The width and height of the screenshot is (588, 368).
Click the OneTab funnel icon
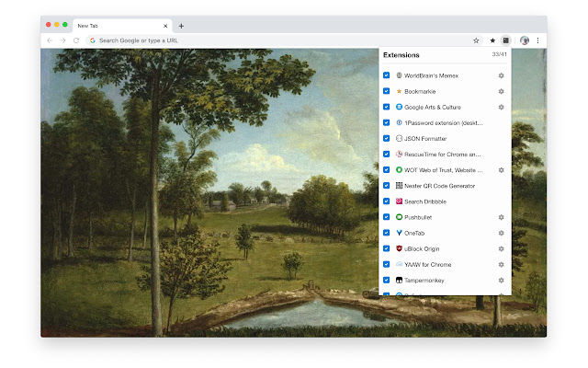399,233
